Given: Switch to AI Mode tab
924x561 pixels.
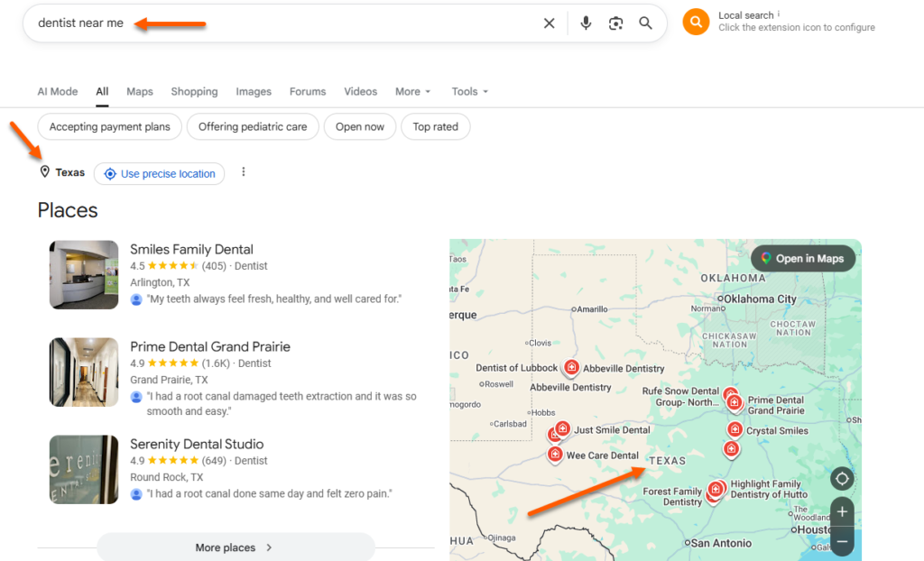Looking at the screenshot, I should pyautogui.click(x=58, y=91).
